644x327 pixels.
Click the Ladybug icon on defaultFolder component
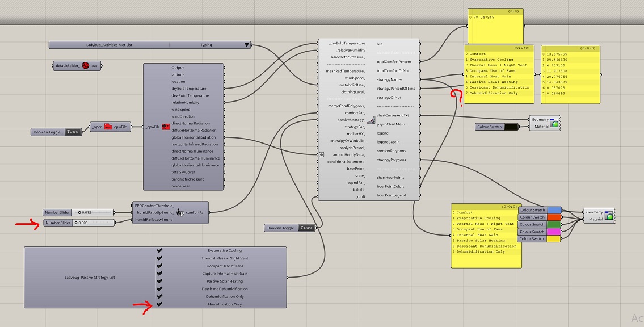(86, 66)
